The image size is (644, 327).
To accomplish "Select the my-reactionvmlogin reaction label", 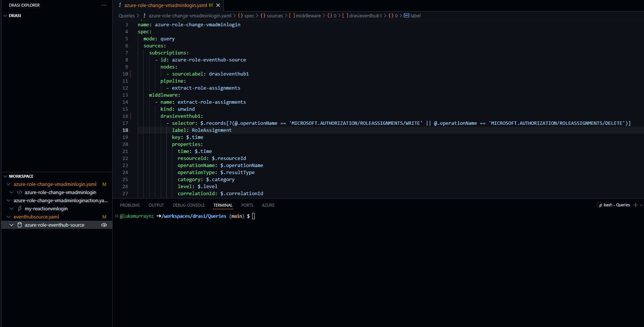I will click(x=46, y=208).
